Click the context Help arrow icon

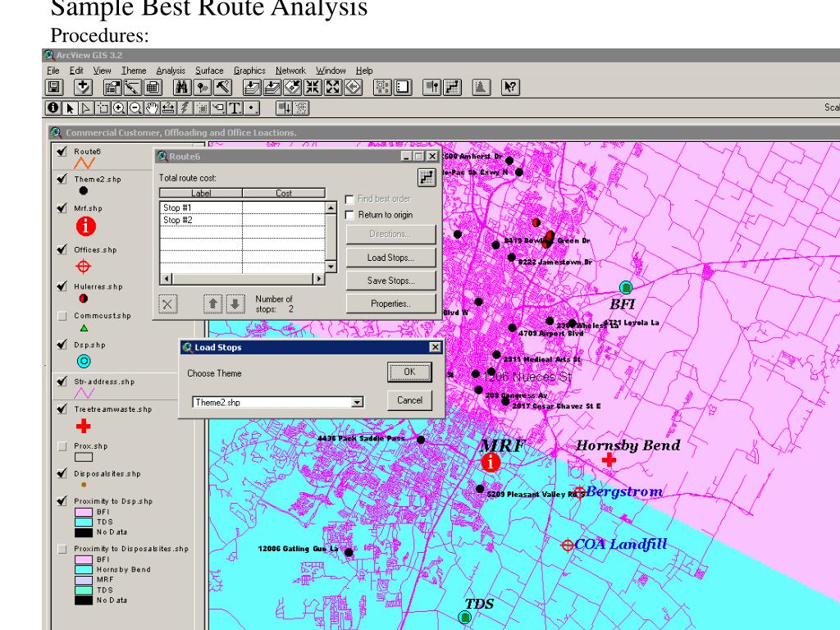point(510,87)
